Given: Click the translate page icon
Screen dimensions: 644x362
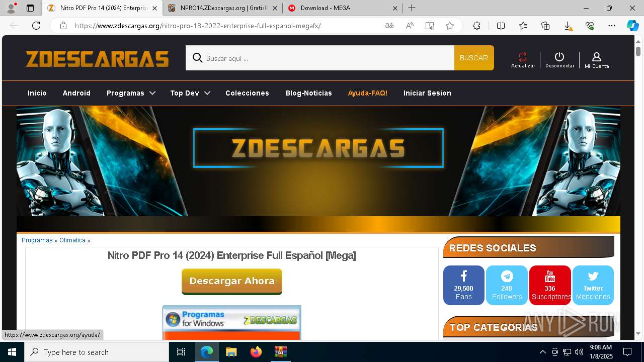Looking at the screenshot, I should tap(389, 26).
